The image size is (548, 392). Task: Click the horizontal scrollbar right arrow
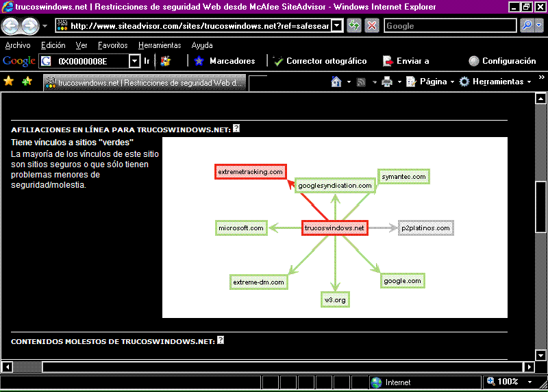tap(529, 367)
